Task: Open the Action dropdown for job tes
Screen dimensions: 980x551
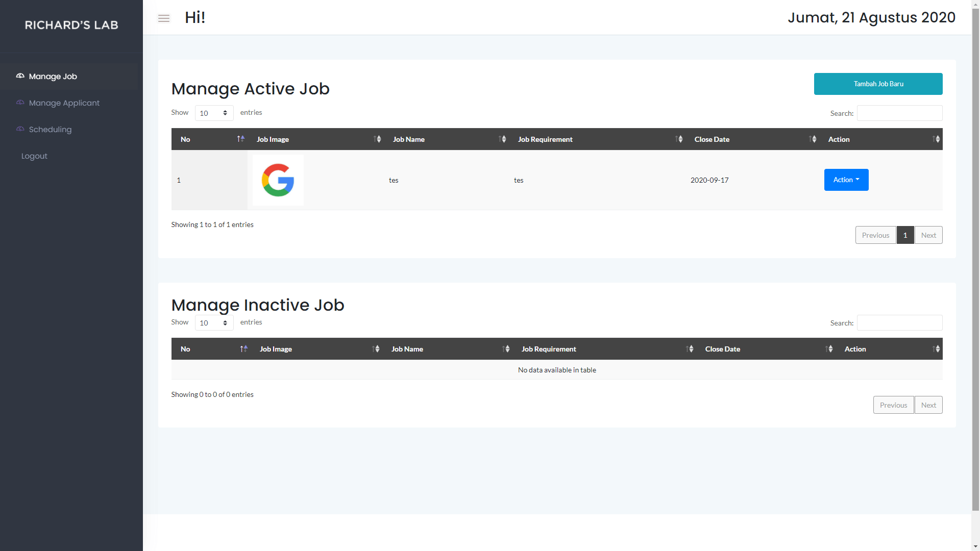Action: (x=846, y=180)
